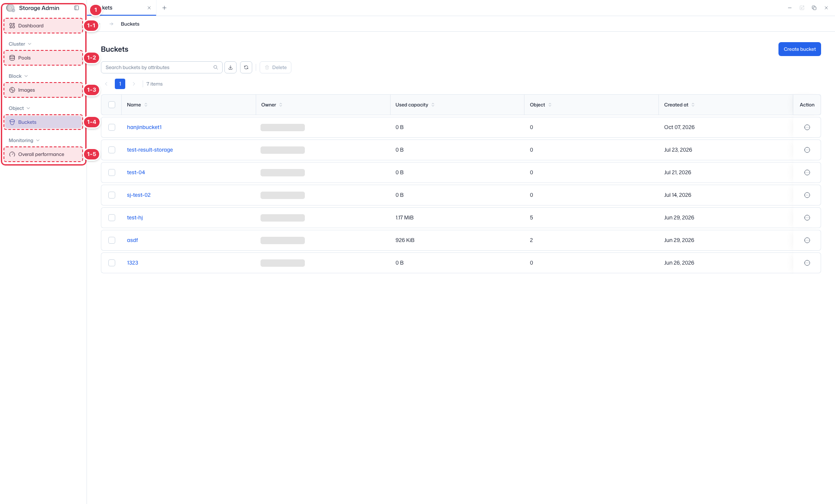This screenshot has width=835, height=504.
Task: Go to previous page arrow
Action: coord(106,84)
